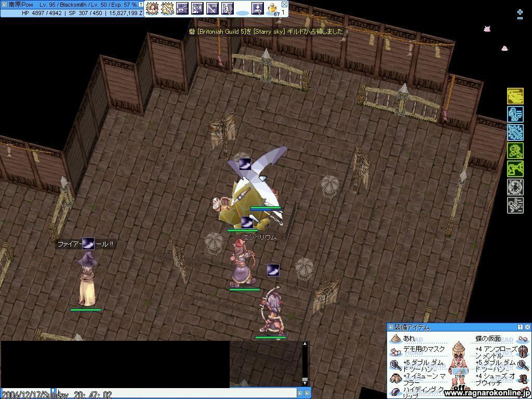Close the 装備アイテム equipment window

(527, 327)
